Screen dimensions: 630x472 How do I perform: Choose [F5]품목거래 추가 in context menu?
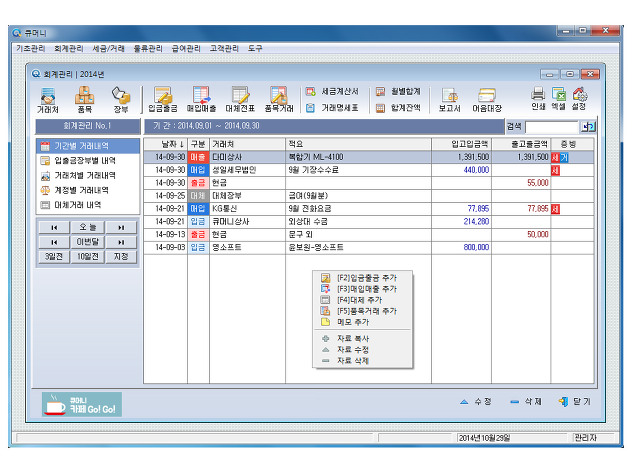tap(363, 311)
